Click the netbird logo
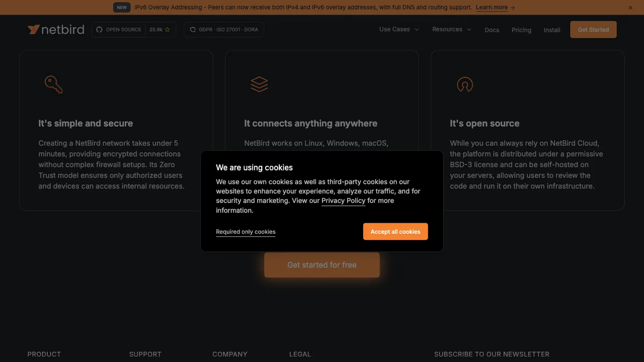644x362 pixels. [56, 30]
